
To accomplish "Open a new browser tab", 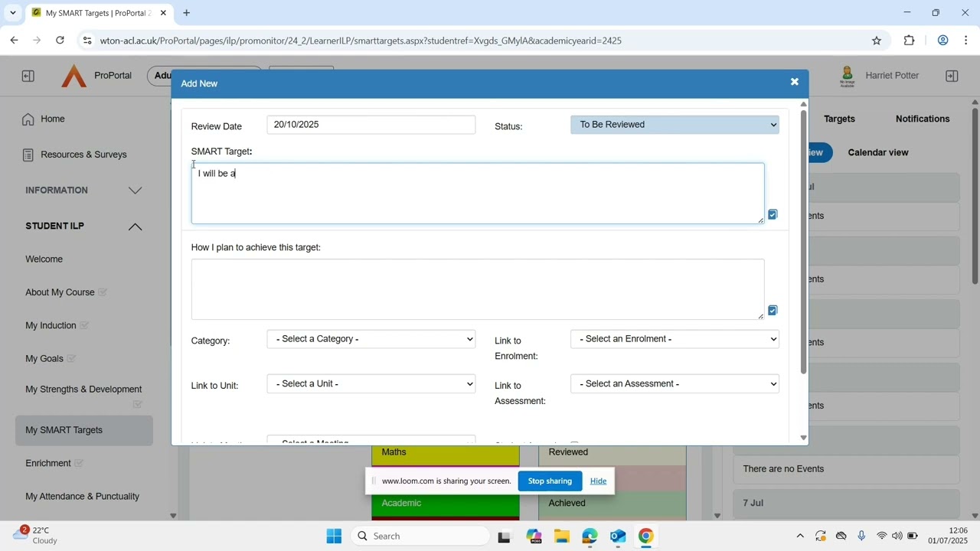I will 186,13.
